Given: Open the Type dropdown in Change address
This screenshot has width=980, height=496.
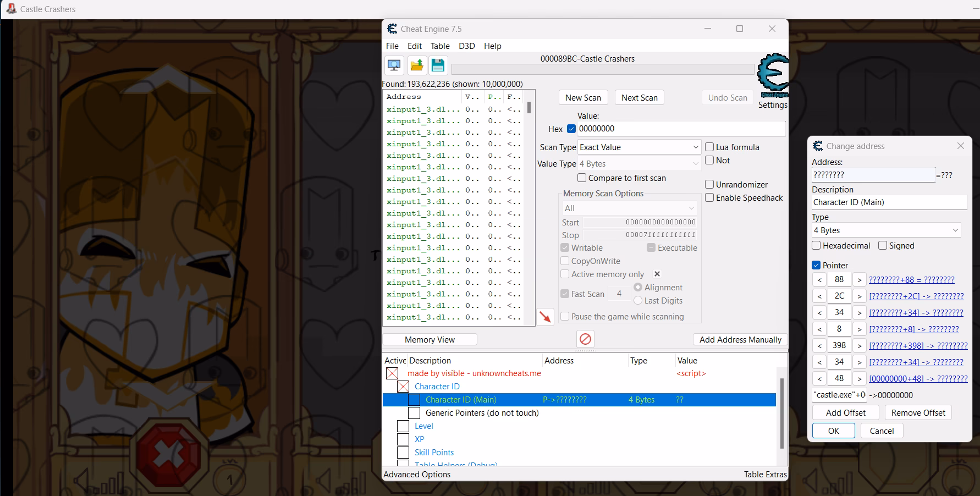Looking at the screenshot, I should (886, 230).
